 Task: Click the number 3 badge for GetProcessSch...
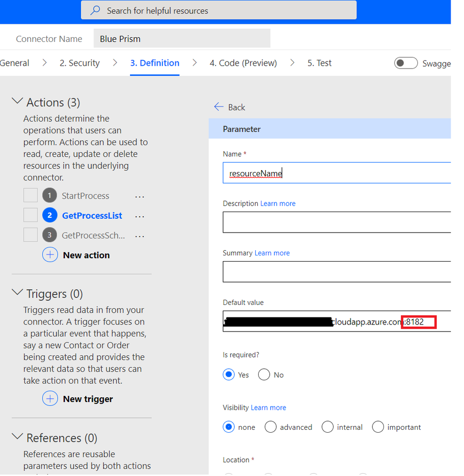tap(50, 234)
